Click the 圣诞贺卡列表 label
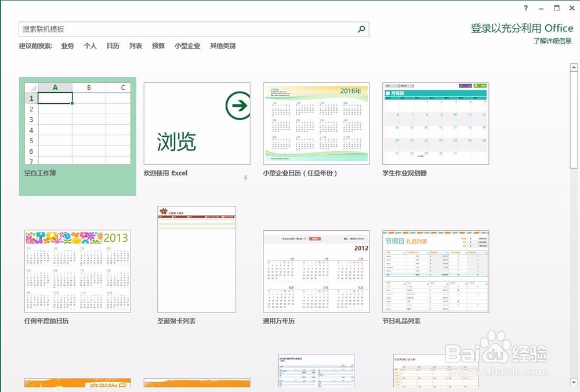 click(176, 321)
